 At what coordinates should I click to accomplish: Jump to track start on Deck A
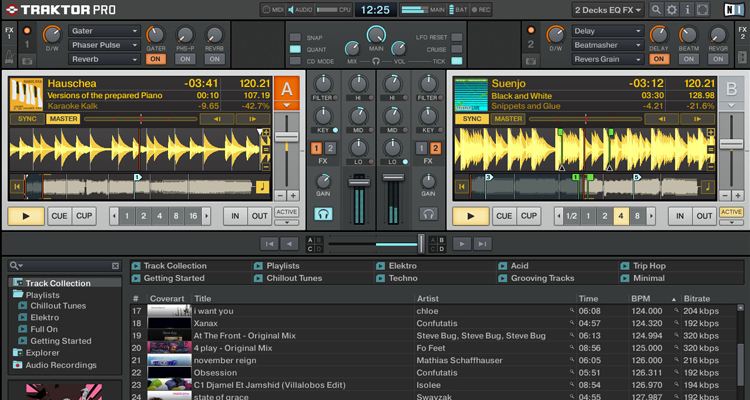(17, 187)
